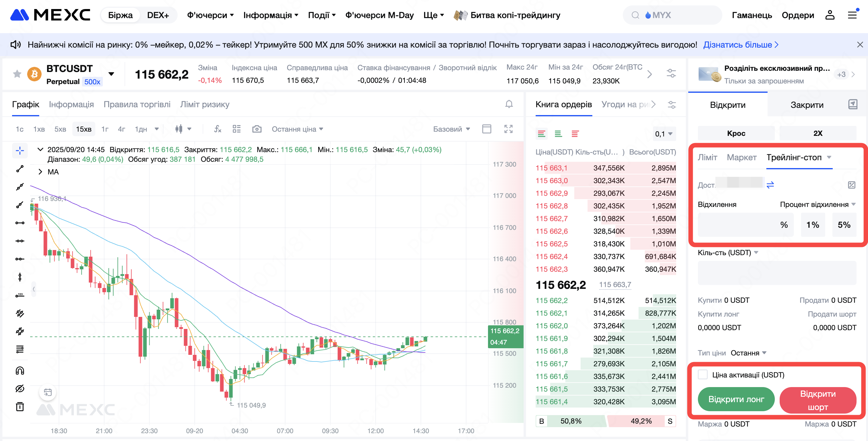Switch to the Правила торгівлі tab
This screenshot has height=441, width=868.
(137, 104)
